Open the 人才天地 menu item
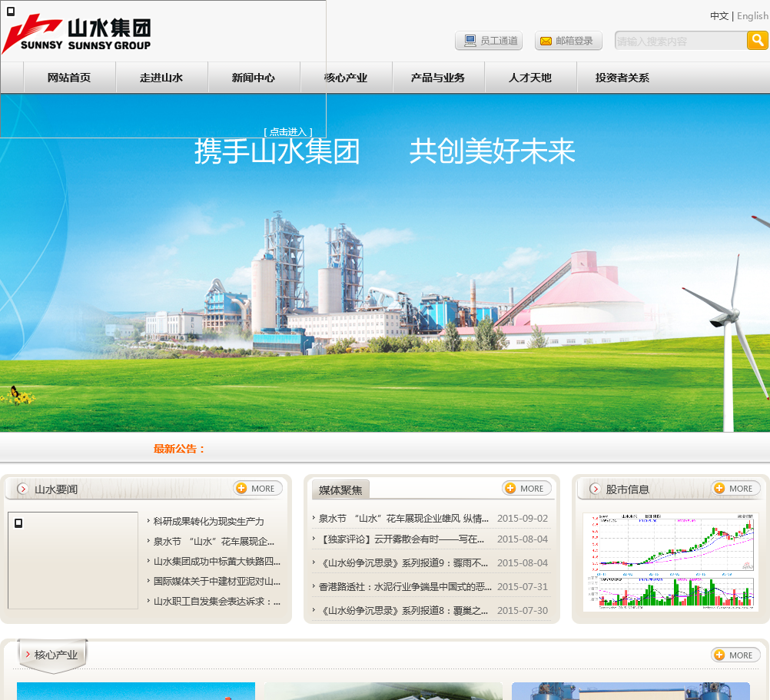Viewport: 770px width, 700px height. tap(530, 78)
